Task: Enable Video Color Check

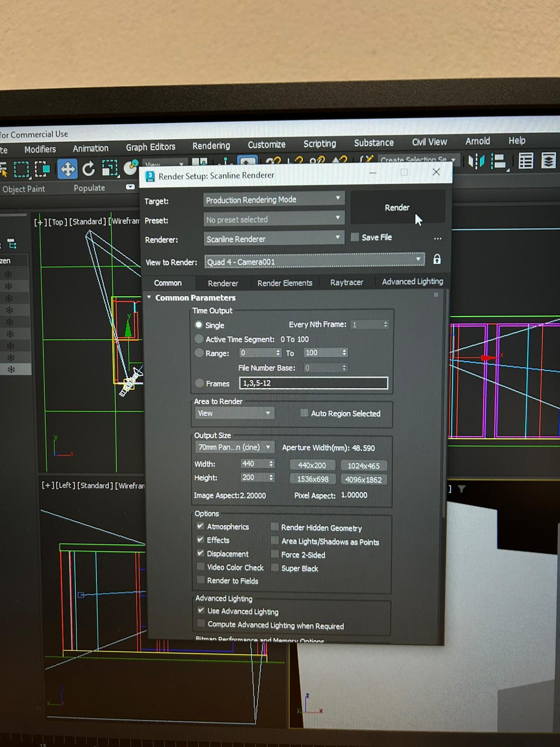Action: (201, 566)
